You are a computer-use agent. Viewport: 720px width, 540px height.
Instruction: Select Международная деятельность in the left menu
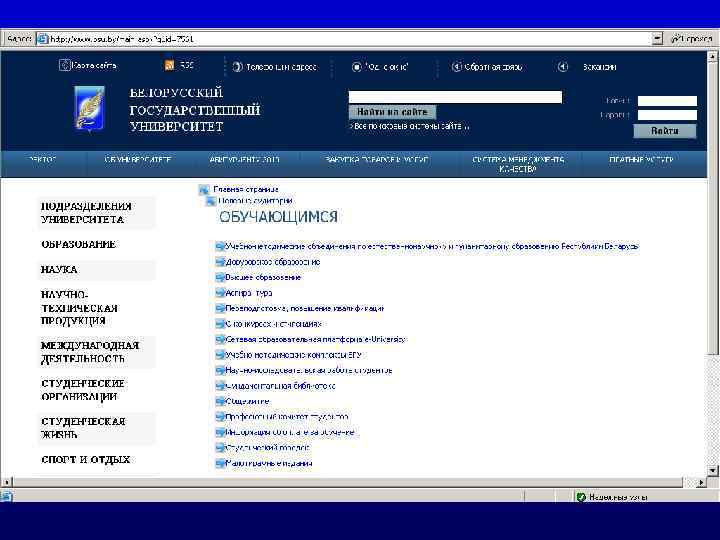(96, 352)
